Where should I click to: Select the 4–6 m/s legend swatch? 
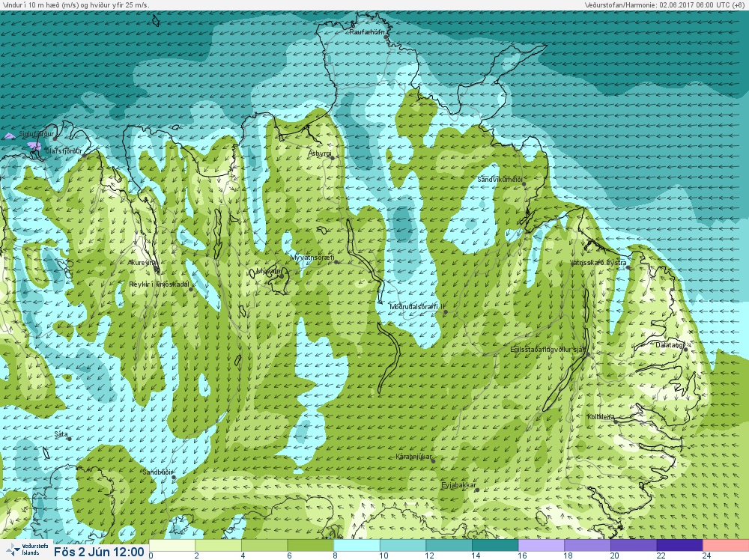[264, 545]
